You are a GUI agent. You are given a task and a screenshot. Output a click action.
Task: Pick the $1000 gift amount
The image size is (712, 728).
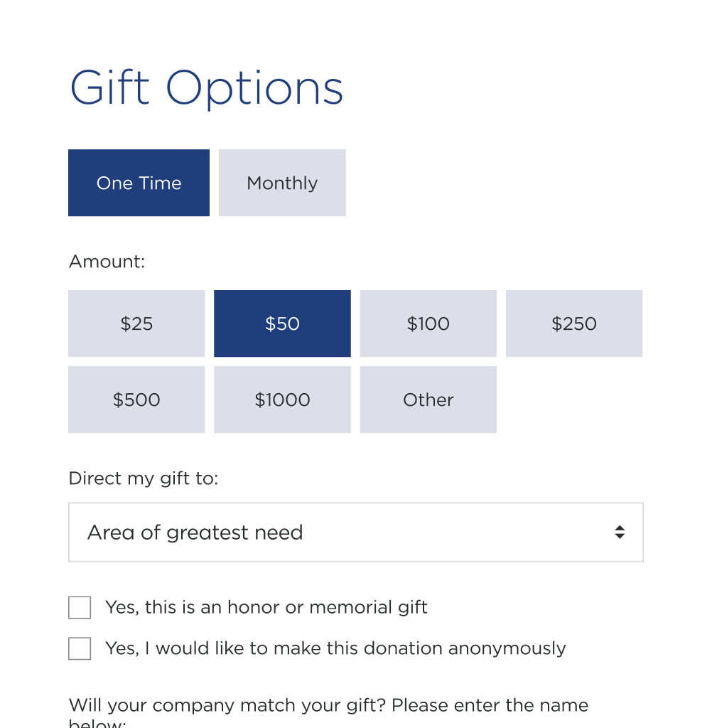282,400
